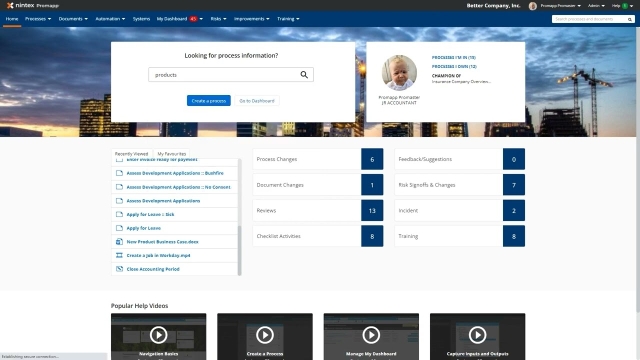Open My Dashboard in the navbar
Screen dimensions: 640x360
pyautogui.click(x=172, y=19)
